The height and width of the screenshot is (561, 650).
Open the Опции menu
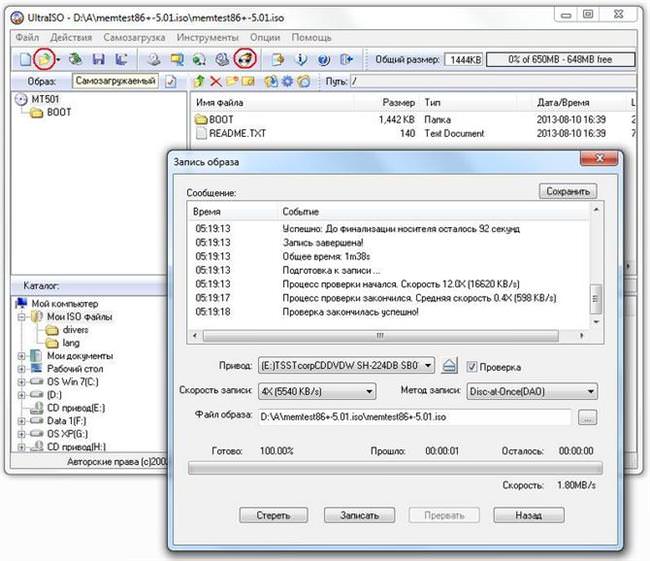pyautogui.click(x=265, y=37)
